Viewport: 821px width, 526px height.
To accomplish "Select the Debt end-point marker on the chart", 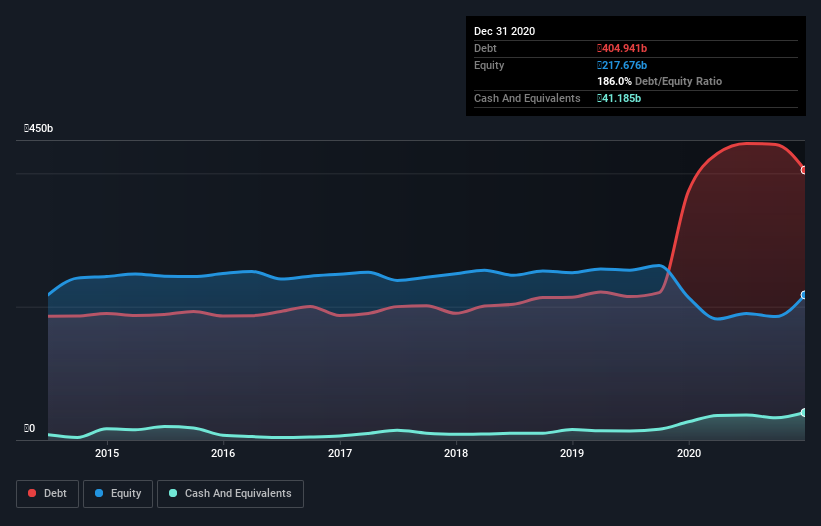I will point(804,170).
